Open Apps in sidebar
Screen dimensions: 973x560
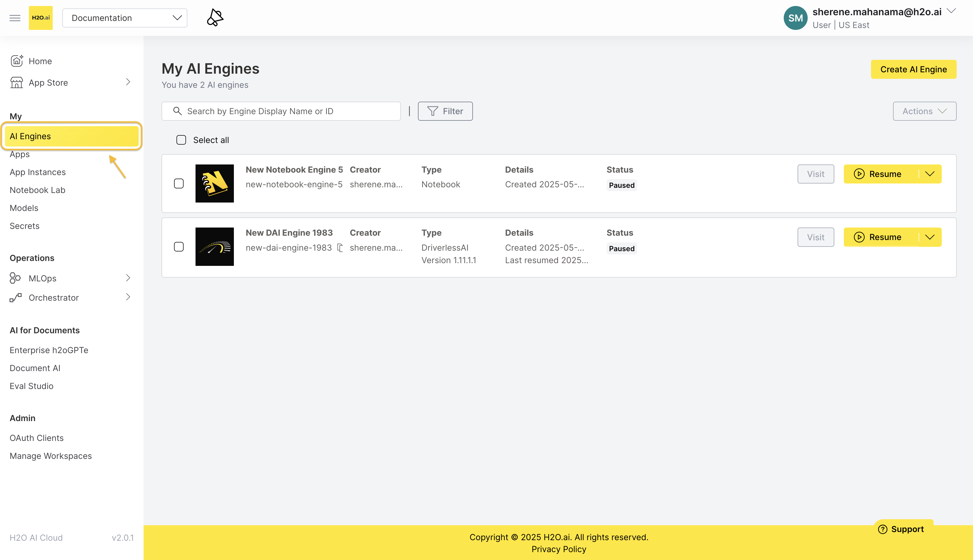pyautogui.click(x=20, y=154)
